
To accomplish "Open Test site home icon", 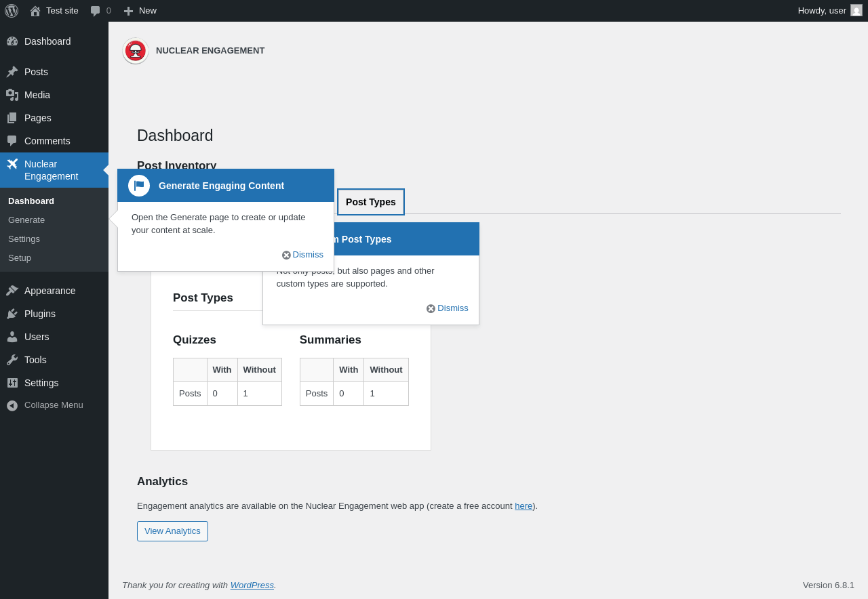I will [x=35, y=11].
